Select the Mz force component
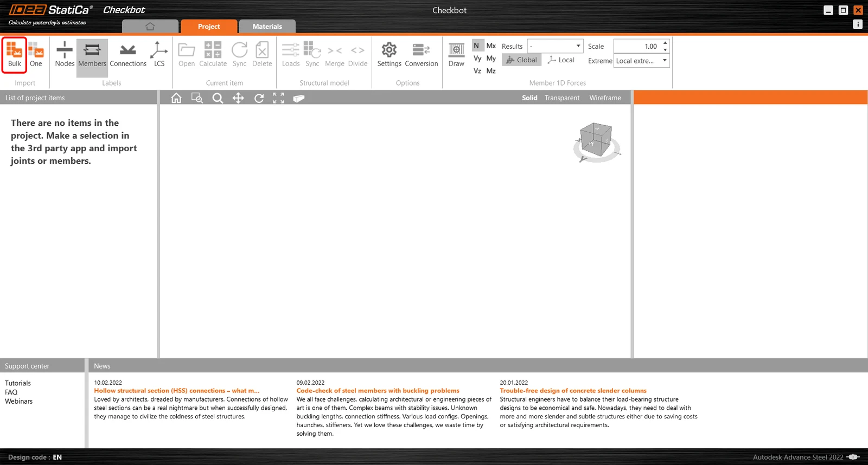The height and width of the screenshot is (465, 868). [491, 71]
